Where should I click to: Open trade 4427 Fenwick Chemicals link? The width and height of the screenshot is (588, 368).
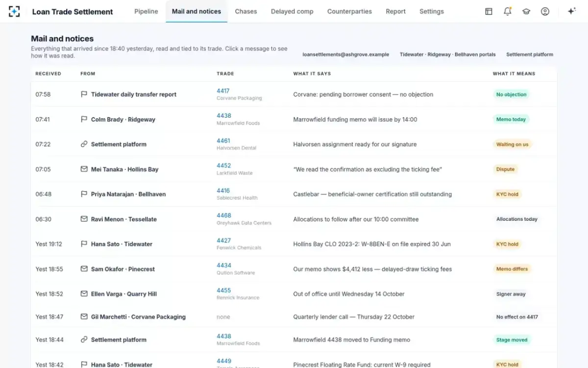223,240
